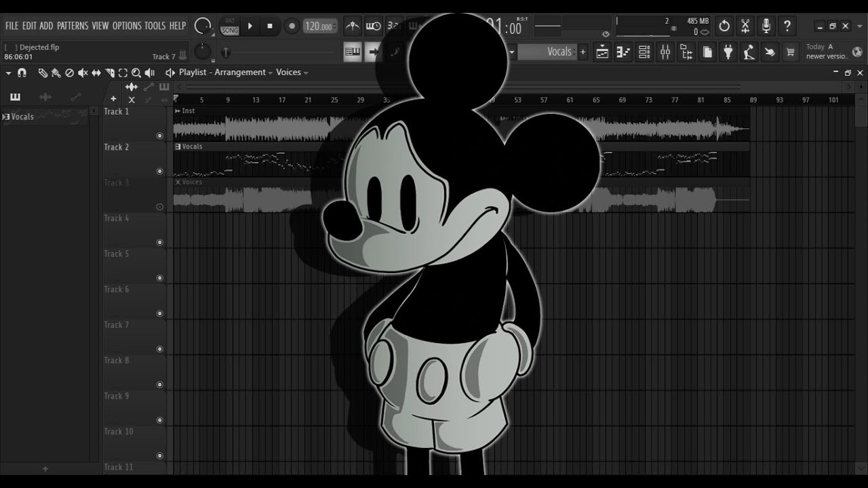
Task: Click the one-click recording microphone icon
Action: click(x=766, y=26)
